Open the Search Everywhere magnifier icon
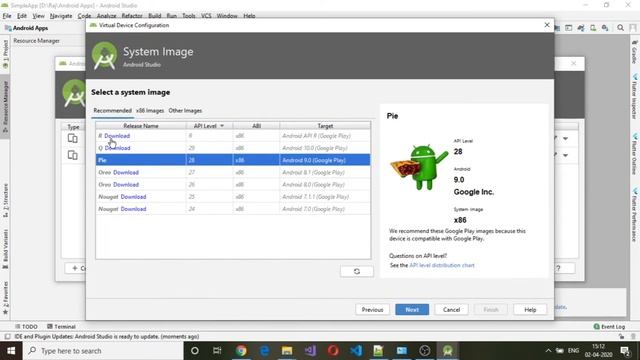This screenshot has height=360, width=640. tap(620, 28)
